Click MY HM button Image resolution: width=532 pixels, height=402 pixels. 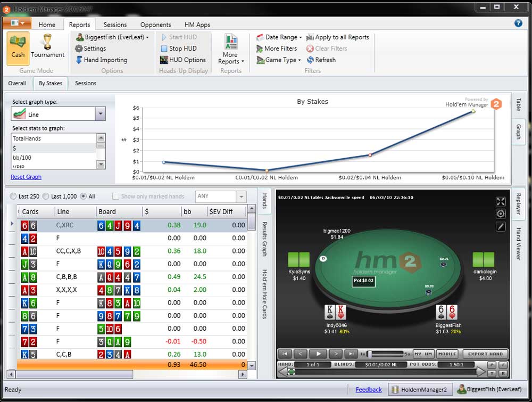pyautogui.click(x=423, y=354)
